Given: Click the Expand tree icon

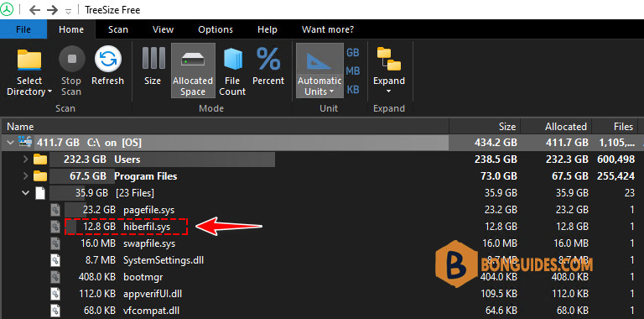Looking at the screenshot, I should pyautogui.click(x=389, y=60).
